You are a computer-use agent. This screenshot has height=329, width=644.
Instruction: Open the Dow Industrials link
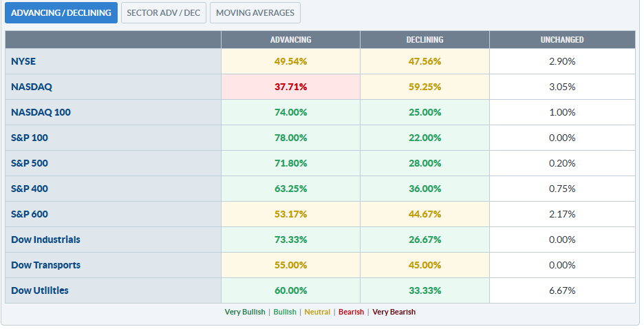click(x=45, y=240)
